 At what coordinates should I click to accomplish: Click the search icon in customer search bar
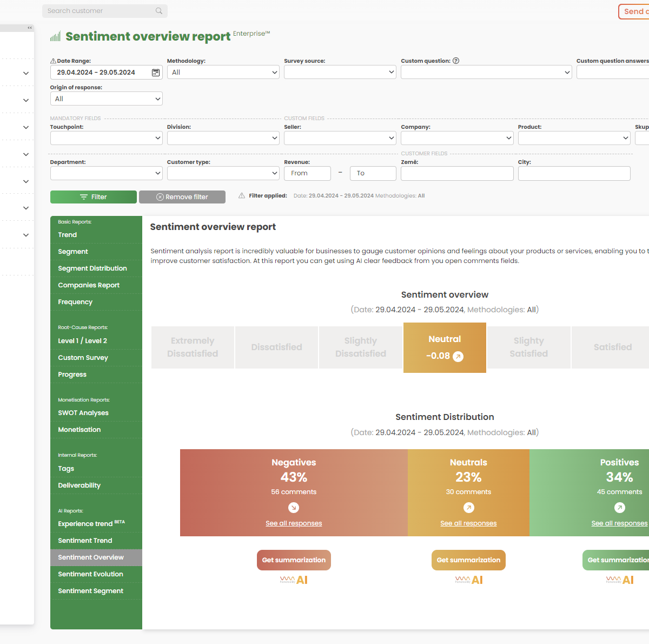pyautogui.click(x=158, y=11)
